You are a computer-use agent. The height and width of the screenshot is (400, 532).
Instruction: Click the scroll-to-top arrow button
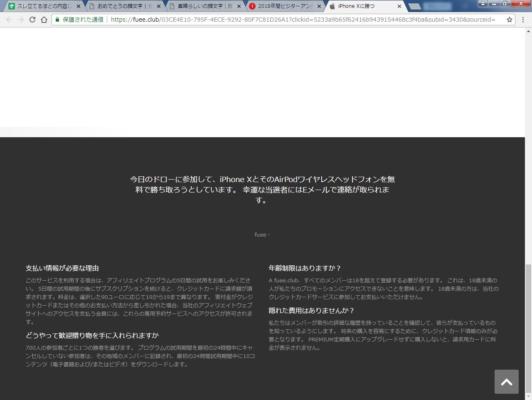[x=506, y=382]
